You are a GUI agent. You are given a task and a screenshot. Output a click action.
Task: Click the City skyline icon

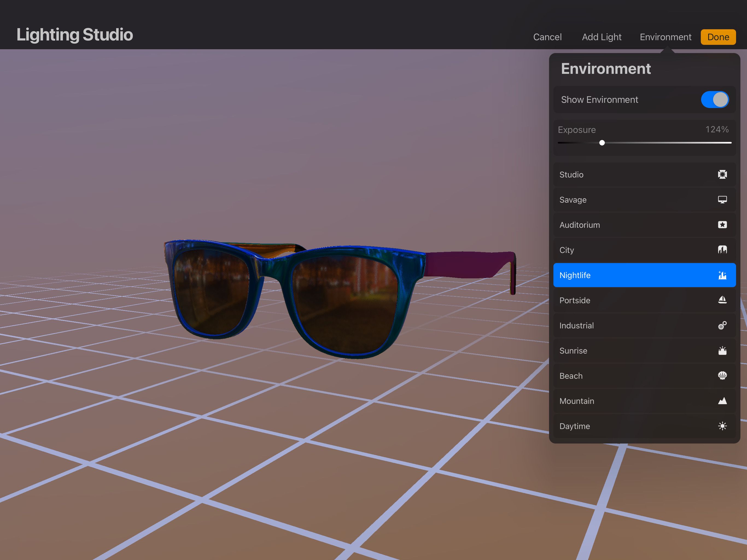[x=722, y=250]
